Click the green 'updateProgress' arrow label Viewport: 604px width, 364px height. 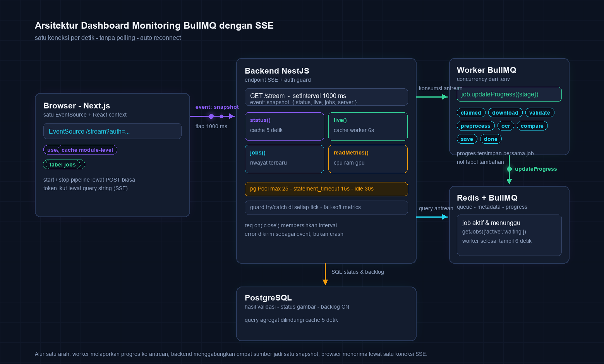click(x=536, y=169)
